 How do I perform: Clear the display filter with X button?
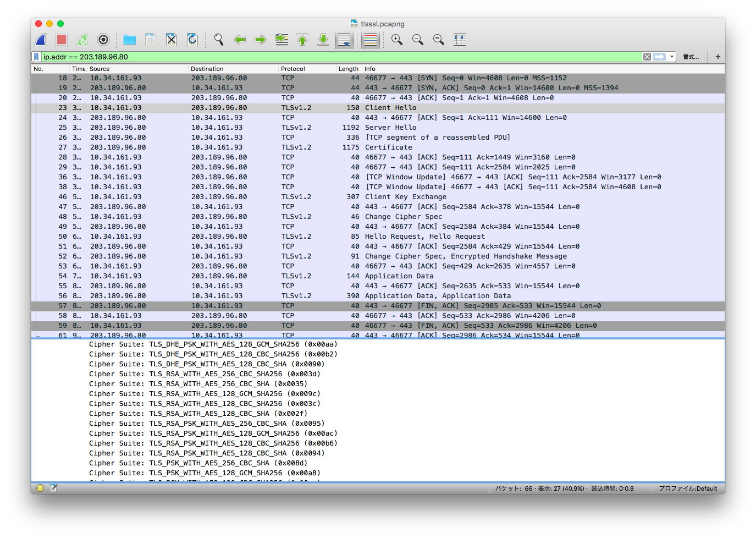(x=647, y=57)
